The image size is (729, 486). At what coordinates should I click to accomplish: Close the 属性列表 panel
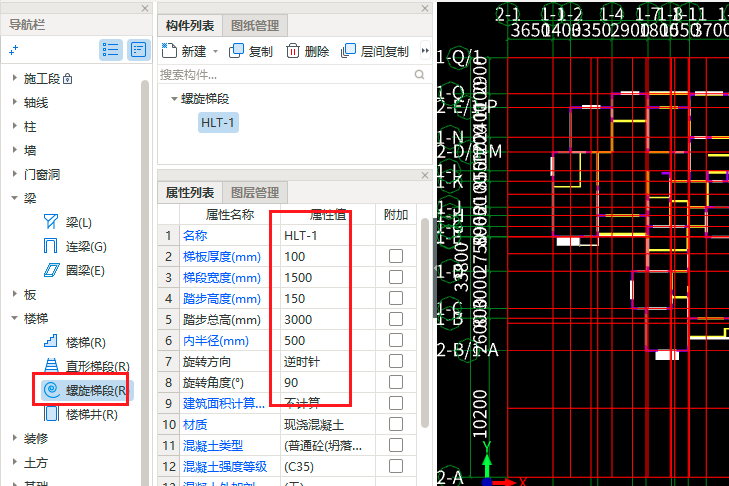point(425,175)
